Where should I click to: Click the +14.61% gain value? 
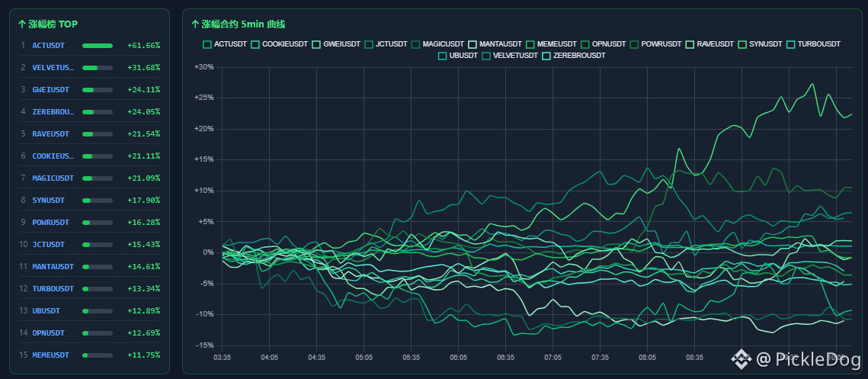point(143,267)
